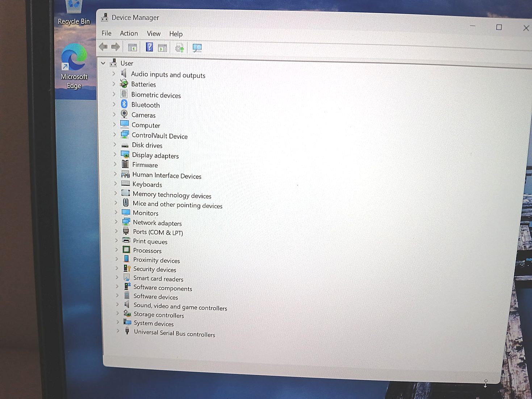Click the Properties pane toolbar icon

point(163,48)
